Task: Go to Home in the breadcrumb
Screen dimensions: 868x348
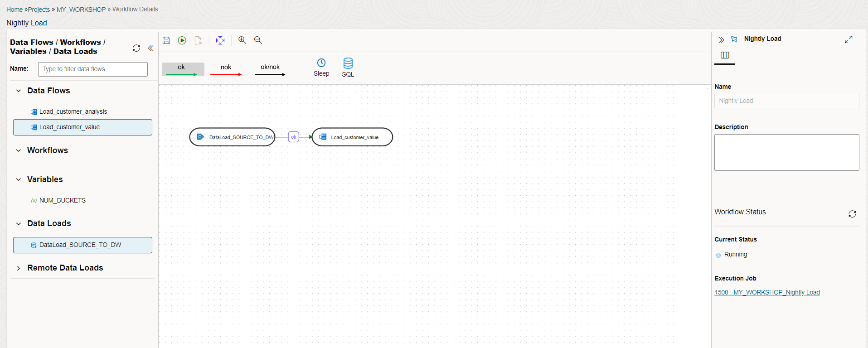Action: 15,10
